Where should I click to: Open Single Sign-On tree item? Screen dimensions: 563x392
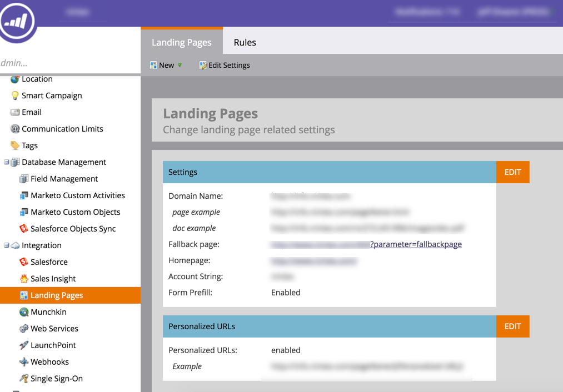(57, 378)
